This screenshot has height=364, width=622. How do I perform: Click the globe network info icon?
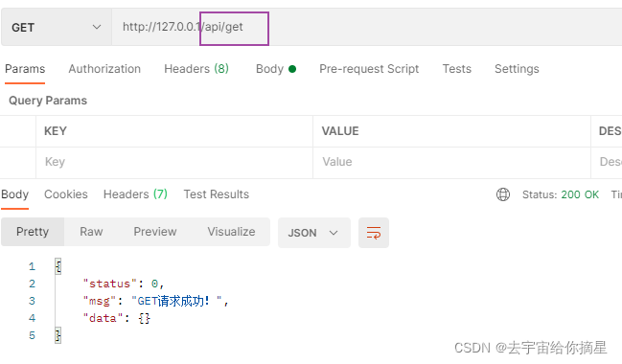(503, 194)
